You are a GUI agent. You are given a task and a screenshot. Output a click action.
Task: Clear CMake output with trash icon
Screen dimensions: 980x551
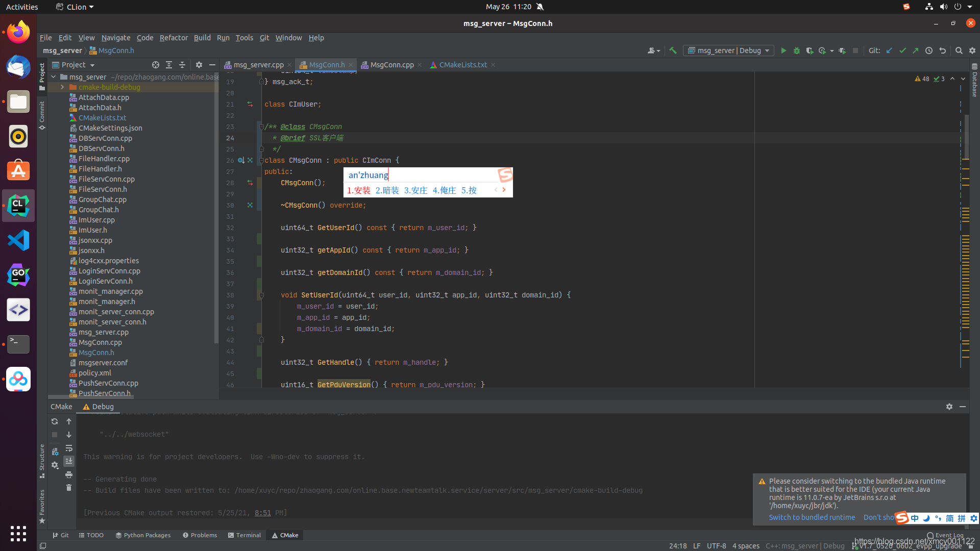point(69,488)
